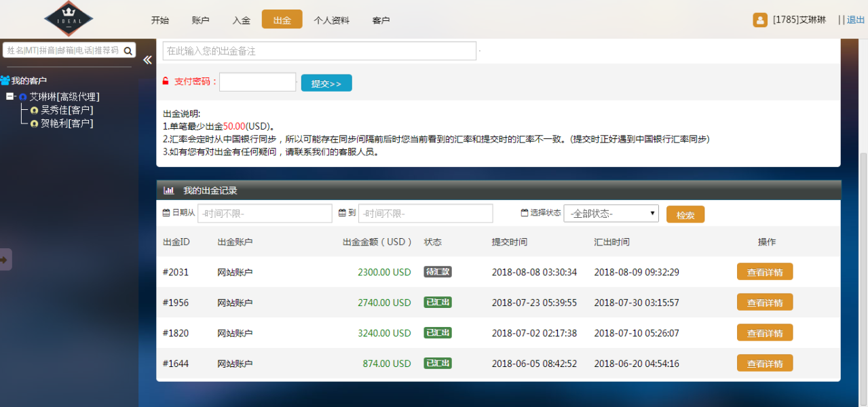Click the arrow handle on left edge
The width and height of the screenshot is (868, 407).
click(x=5, y=259)
